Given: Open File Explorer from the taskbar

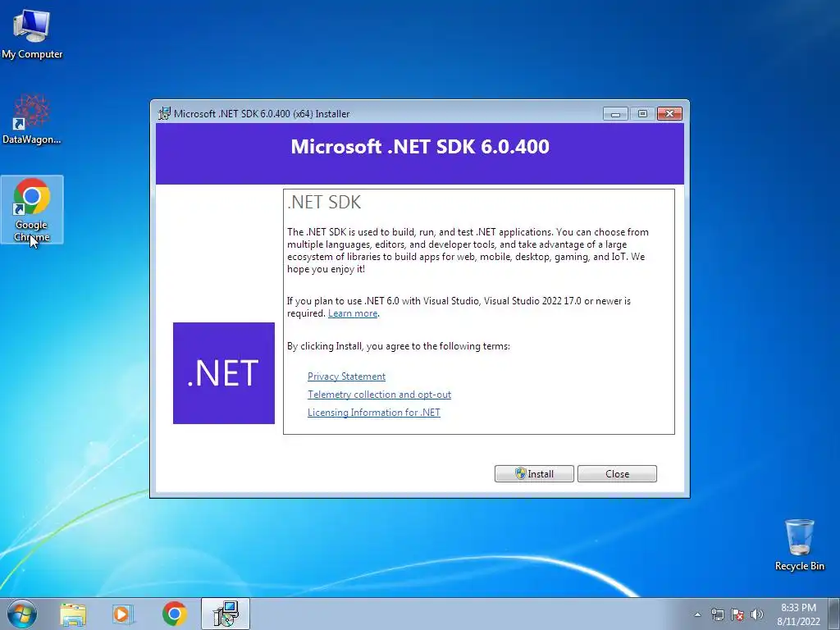Looking at the screenshot, I should click(x=73, y=614).
